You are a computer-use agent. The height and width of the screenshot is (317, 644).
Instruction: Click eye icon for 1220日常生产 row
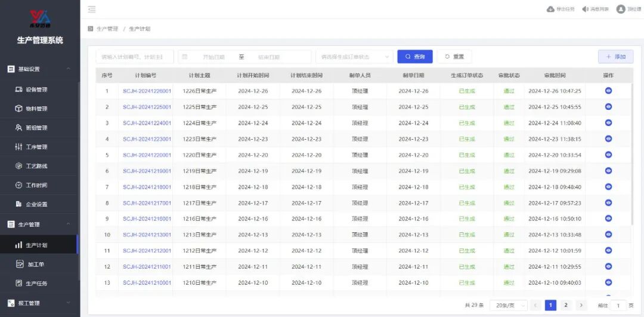[608, 155]
